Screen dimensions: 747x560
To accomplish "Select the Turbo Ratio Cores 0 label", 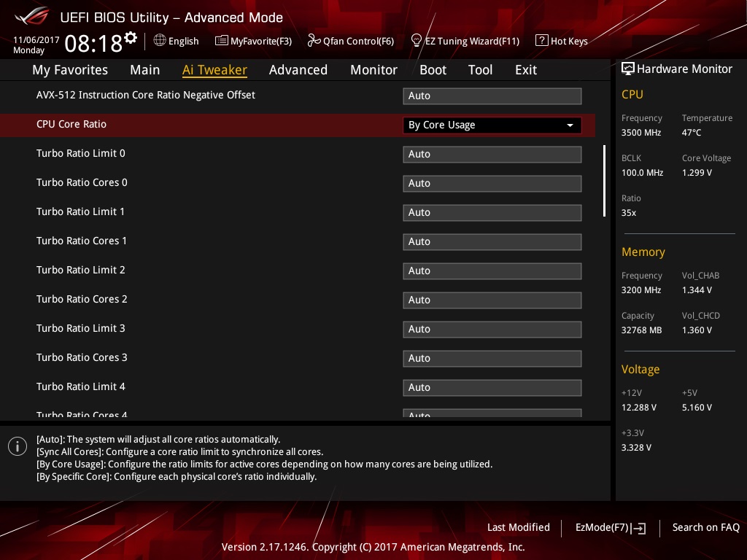I will [82, 182].
